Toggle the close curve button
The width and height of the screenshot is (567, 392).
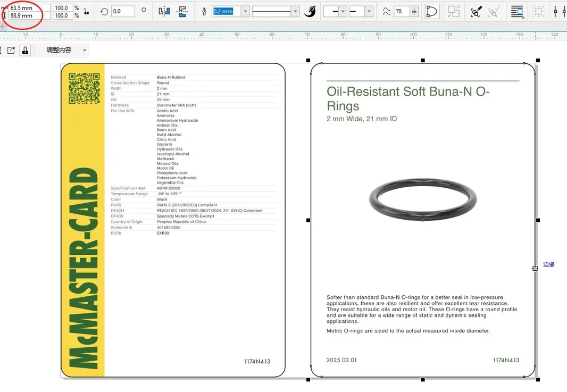[432, 12]
